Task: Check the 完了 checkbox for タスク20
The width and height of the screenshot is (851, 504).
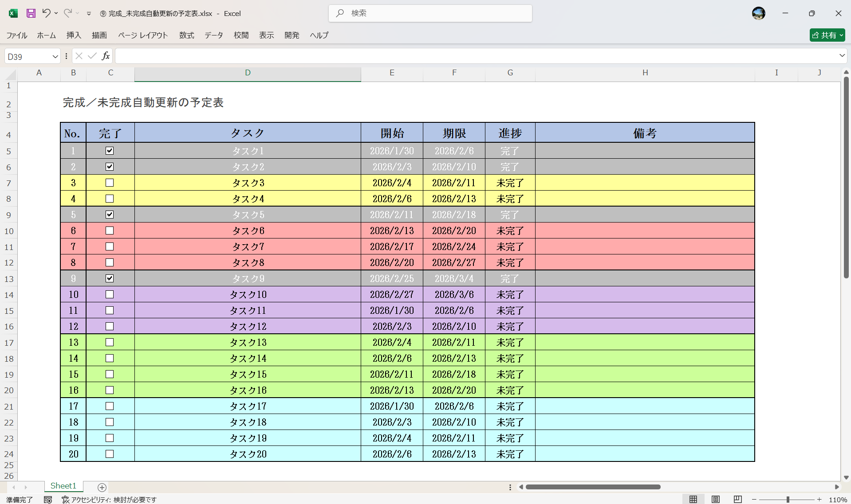Action: 110,454
